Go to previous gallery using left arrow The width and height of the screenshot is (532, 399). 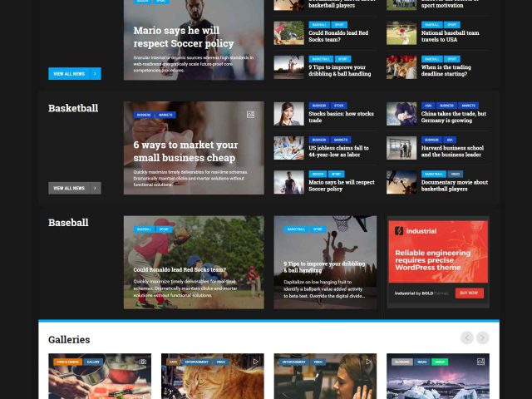click(x=467, y=337)
